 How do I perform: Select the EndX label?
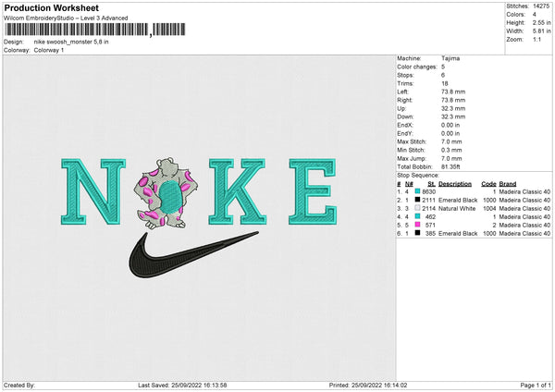point(405,125)
